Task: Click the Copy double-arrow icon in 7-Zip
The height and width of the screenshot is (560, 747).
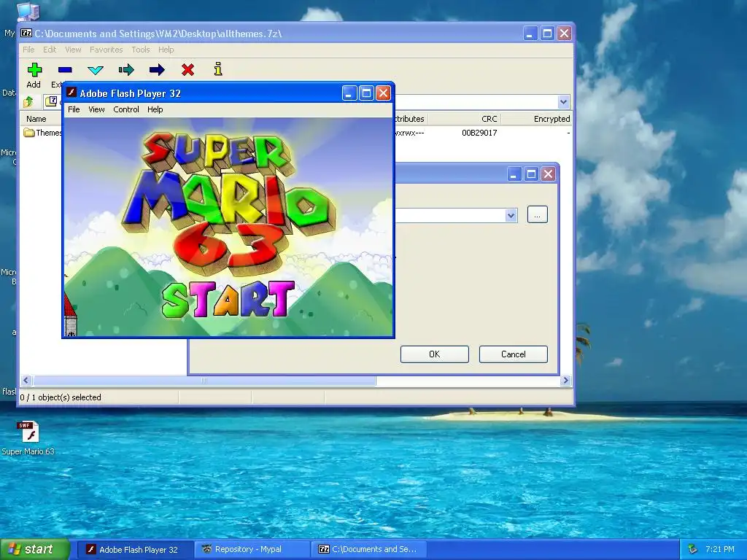Action: click(x=126, y=70)
